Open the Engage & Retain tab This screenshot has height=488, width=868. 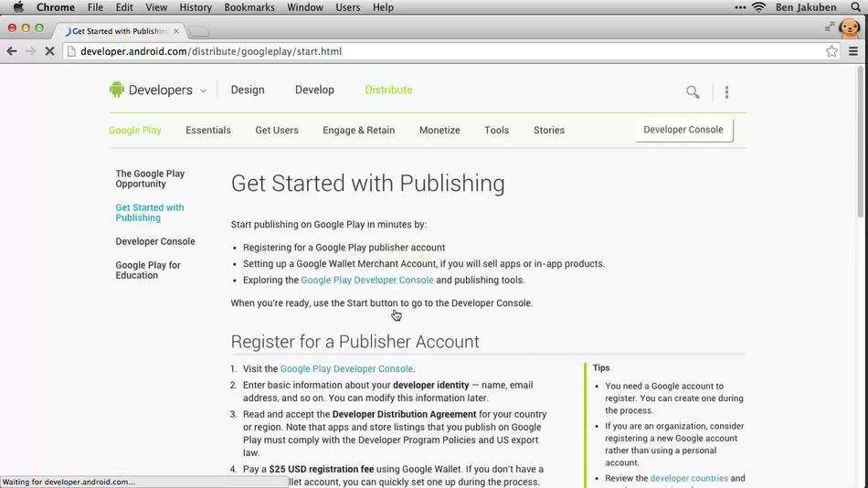point(359,130)
